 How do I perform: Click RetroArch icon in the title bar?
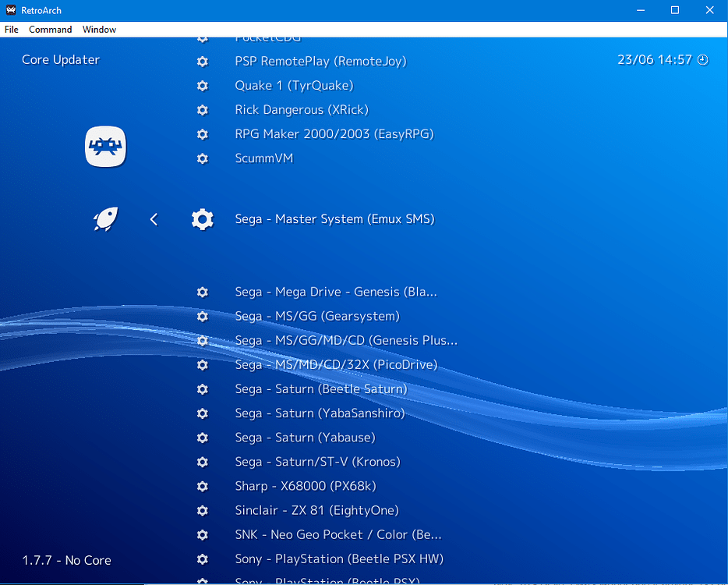tap(11, 10)
